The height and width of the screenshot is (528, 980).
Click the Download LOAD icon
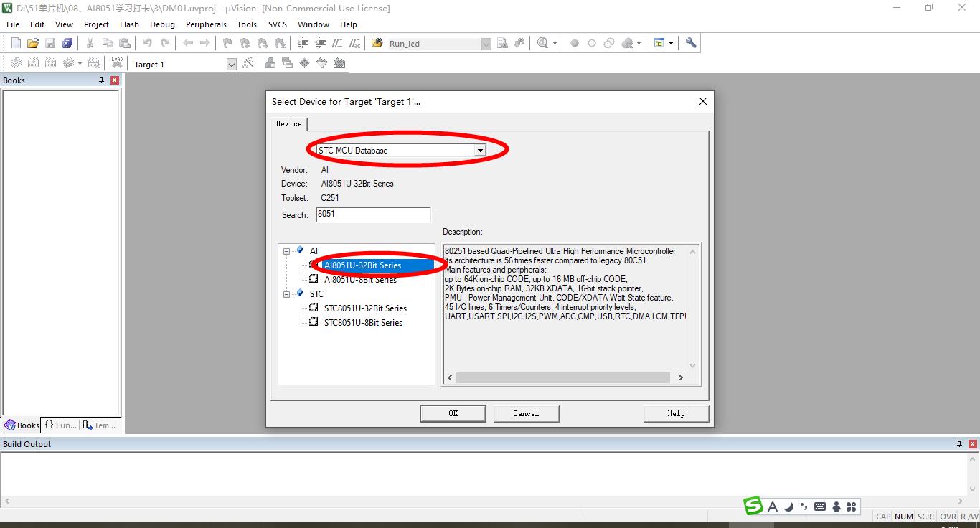click(117, 63)
